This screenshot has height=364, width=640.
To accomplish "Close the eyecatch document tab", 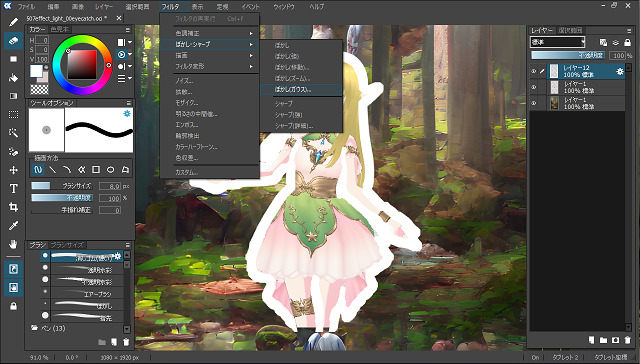I will pyautogui.click(x=119, y=18).
